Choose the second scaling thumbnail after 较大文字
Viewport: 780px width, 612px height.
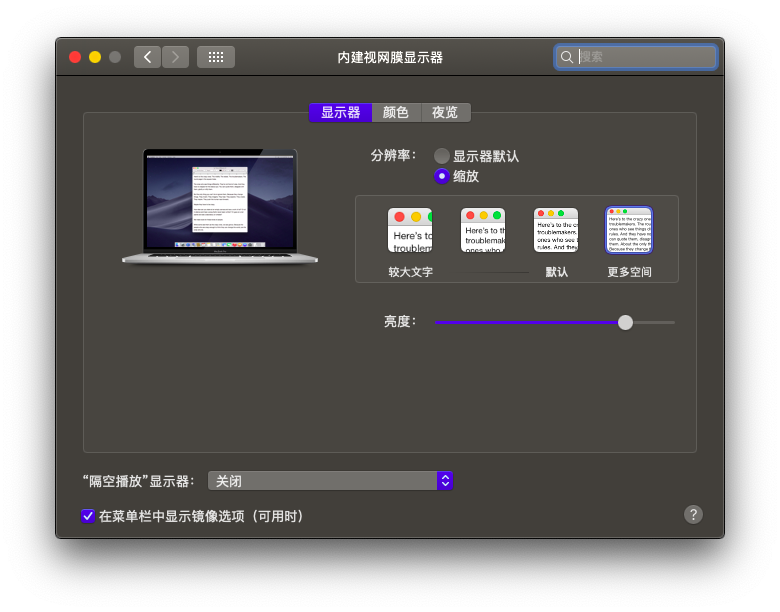pos(483,230)
